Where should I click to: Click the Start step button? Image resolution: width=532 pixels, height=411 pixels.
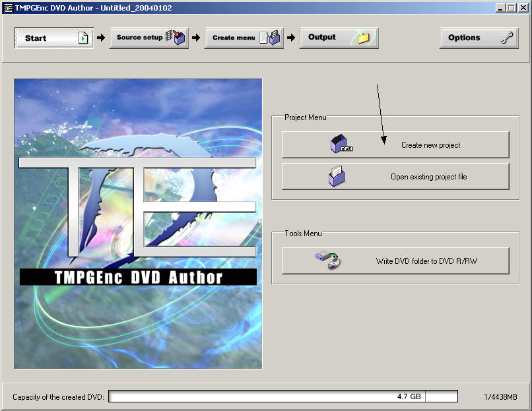[x=54, y=38]
